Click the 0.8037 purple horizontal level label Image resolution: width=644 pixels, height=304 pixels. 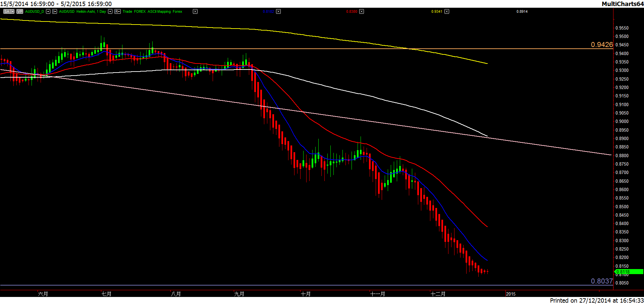602,281
